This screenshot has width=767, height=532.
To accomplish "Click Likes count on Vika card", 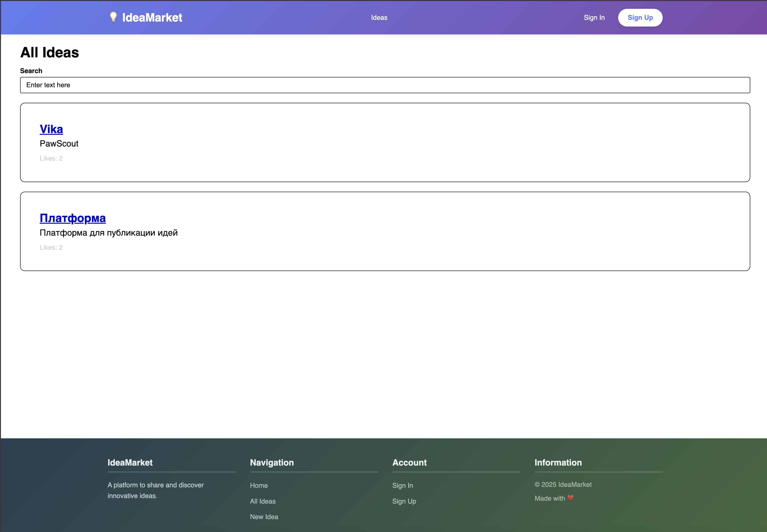I will [51, 158].
